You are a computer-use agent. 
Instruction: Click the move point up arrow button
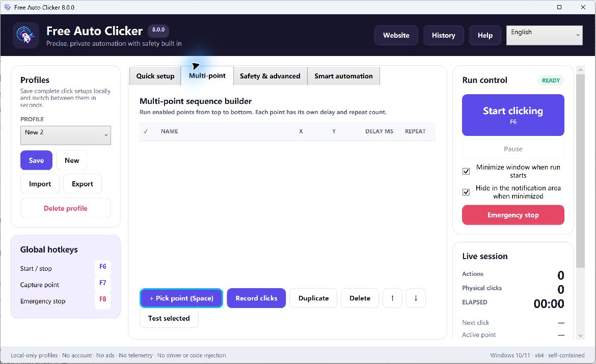(392, 298)
